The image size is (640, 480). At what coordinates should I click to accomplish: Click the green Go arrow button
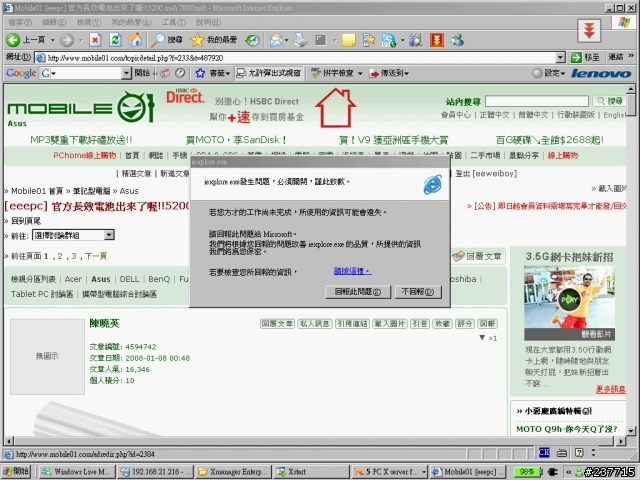pos(576,58)
